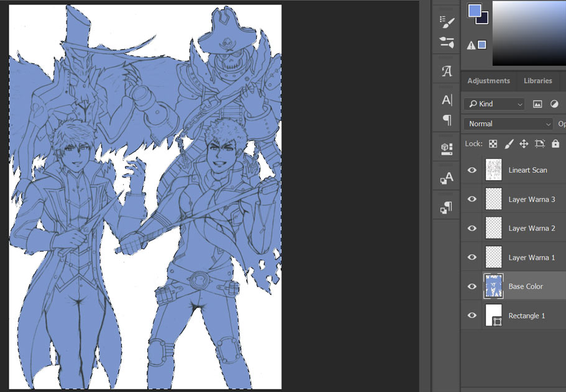Lock all with the padlock icon
Screen dimensions: 566x392
pyautogui.click(x=555, y=144)
